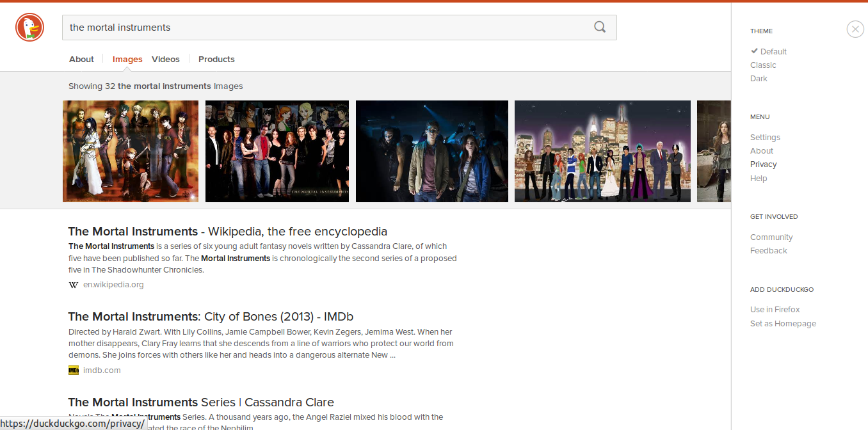
Task: Close the side menu with X icon
Action: 855,29
